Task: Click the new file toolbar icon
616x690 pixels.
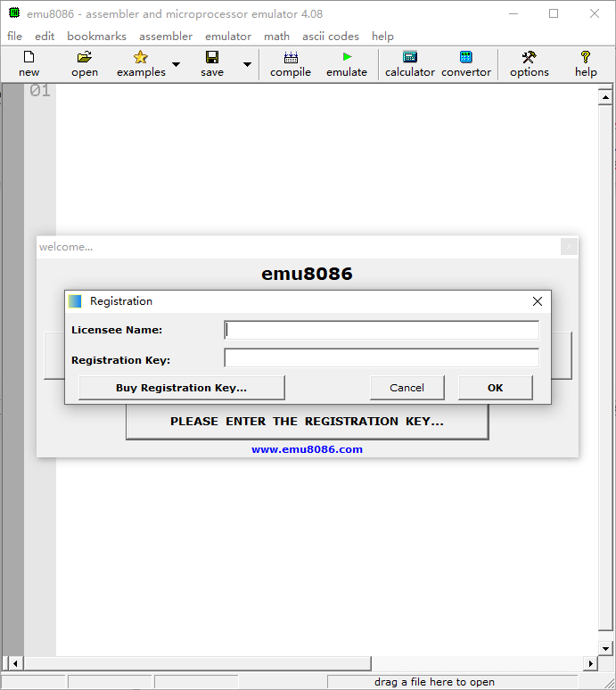Action: tap(29, 57)
